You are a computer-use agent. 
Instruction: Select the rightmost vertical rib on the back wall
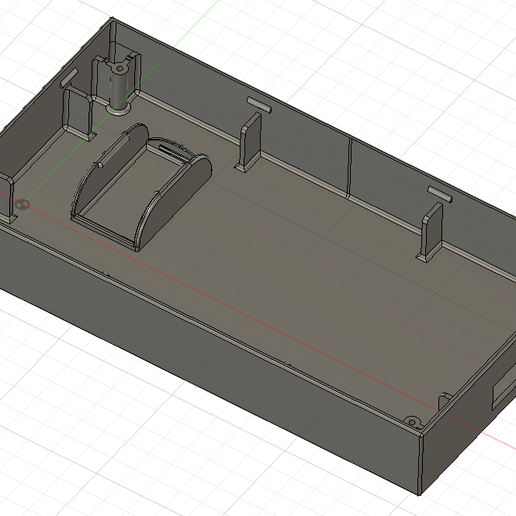click(x=431, y=232)
